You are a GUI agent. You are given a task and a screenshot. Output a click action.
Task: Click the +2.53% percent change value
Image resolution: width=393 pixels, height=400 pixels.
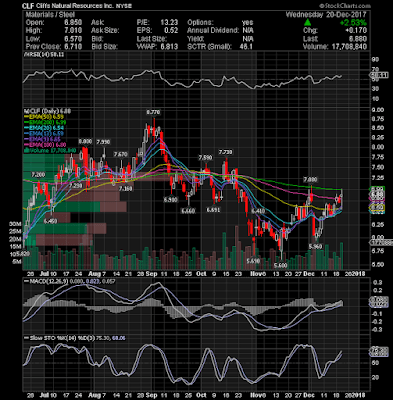point(353,23)
